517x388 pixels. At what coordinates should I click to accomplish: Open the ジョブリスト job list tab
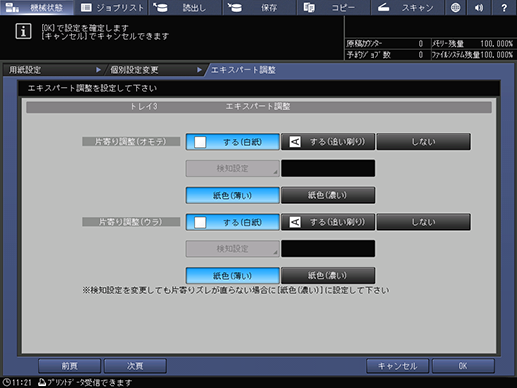(x=111, y=7)
